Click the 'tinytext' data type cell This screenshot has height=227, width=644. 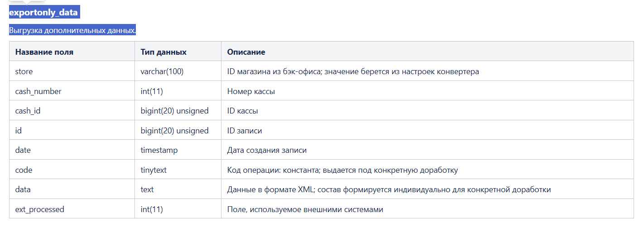pos(154,170)
